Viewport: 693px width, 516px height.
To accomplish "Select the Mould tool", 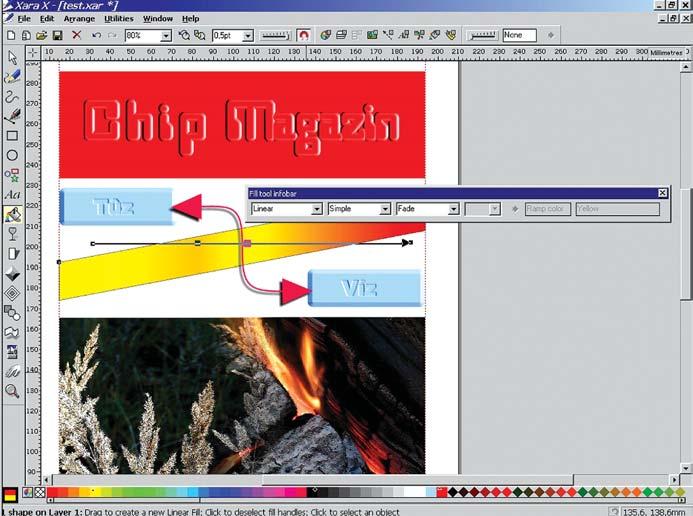I will pos(12,332).
